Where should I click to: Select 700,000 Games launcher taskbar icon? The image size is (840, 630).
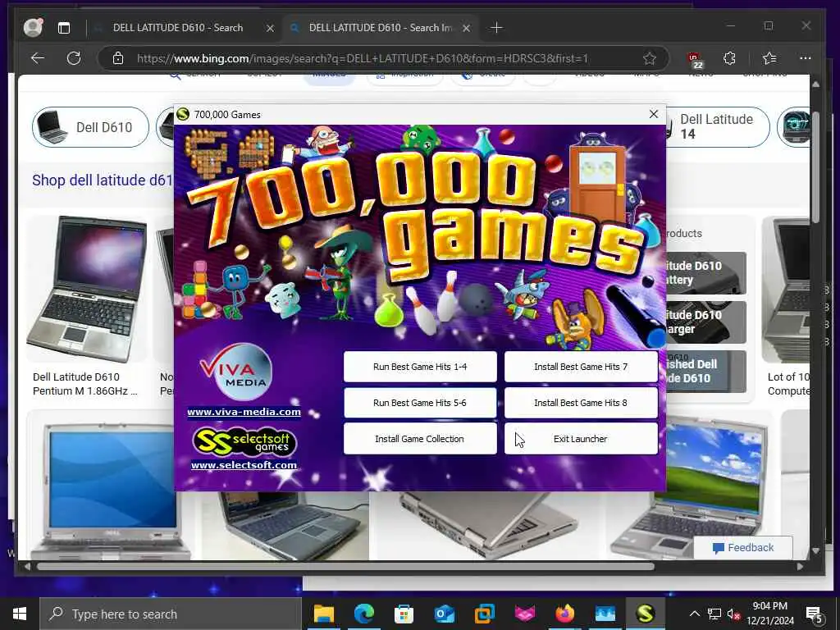pos(645,614)
